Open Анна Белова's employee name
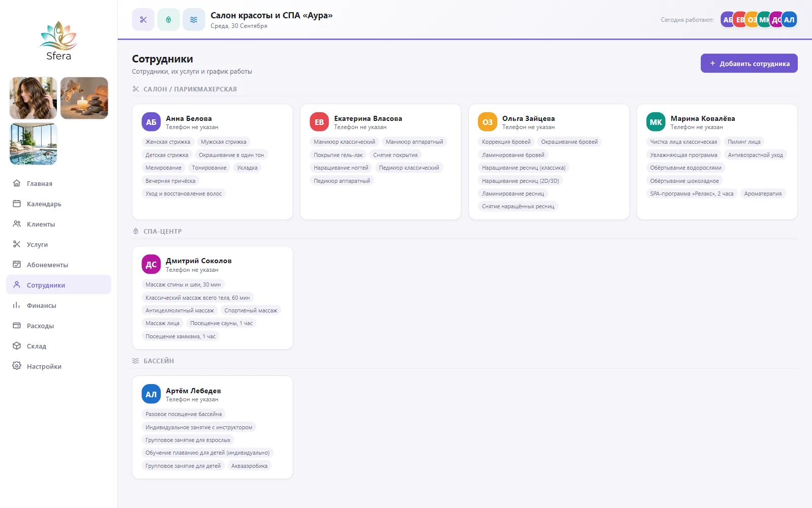The height and width of the screenshot is (508, 812). point(189,118)
